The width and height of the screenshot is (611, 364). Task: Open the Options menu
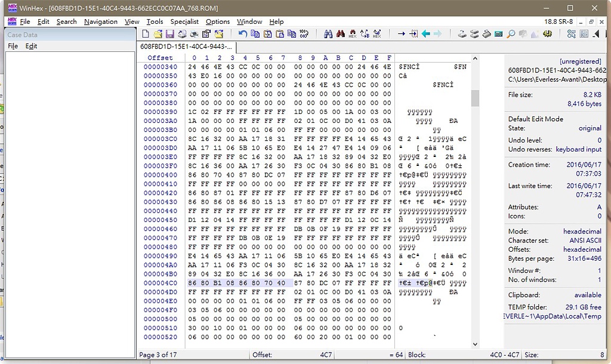click(x=218, y=22)
